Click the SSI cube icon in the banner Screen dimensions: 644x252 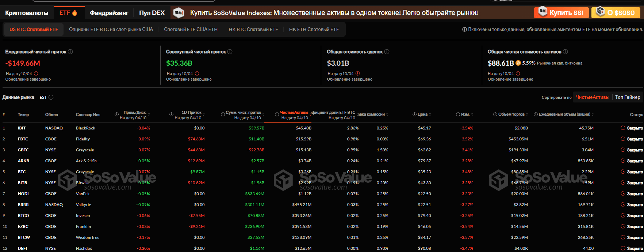pyautogui.click(x=179, y=13)
